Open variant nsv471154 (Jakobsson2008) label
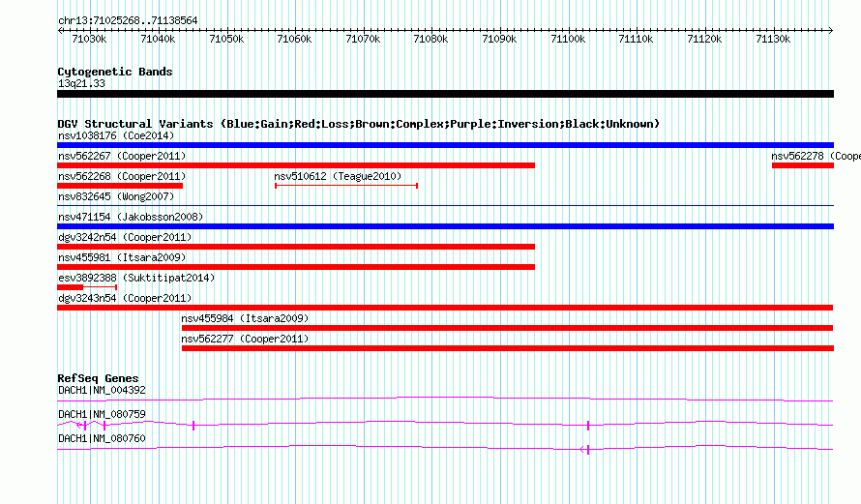The height and width of the screenshot is (504, 861). (x=131, y=217)
